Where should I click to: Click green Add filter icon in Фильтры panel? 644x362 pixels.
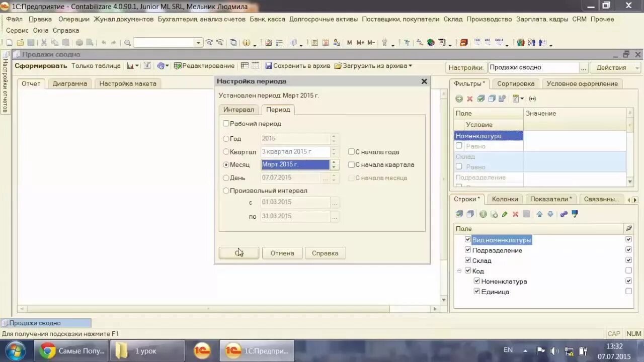click(459, 99)
